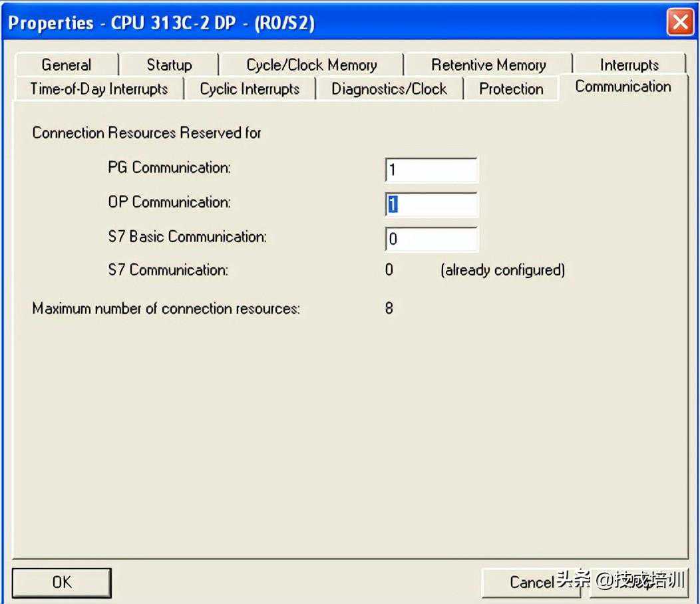Select the Cycle/Clock Memory tab
The image size is (700, 604).
pyautogui.click(x=311, y=65)
